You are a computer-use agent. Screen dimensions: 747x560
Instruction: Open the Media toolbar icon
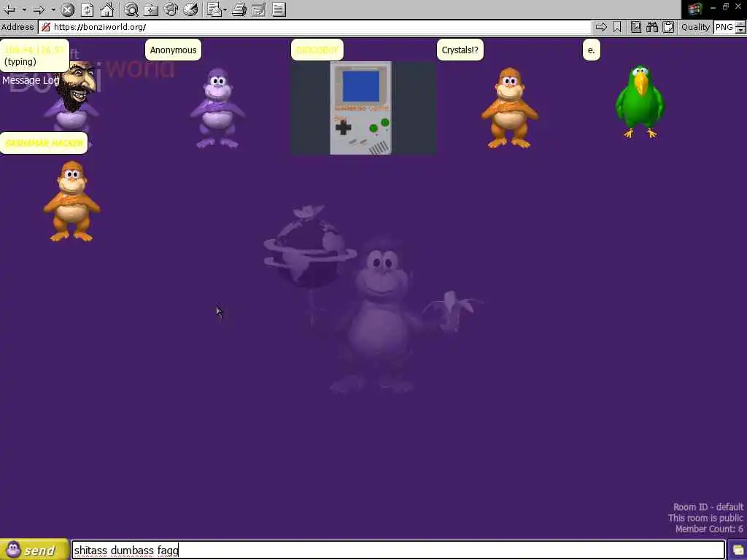coord(171,9)
